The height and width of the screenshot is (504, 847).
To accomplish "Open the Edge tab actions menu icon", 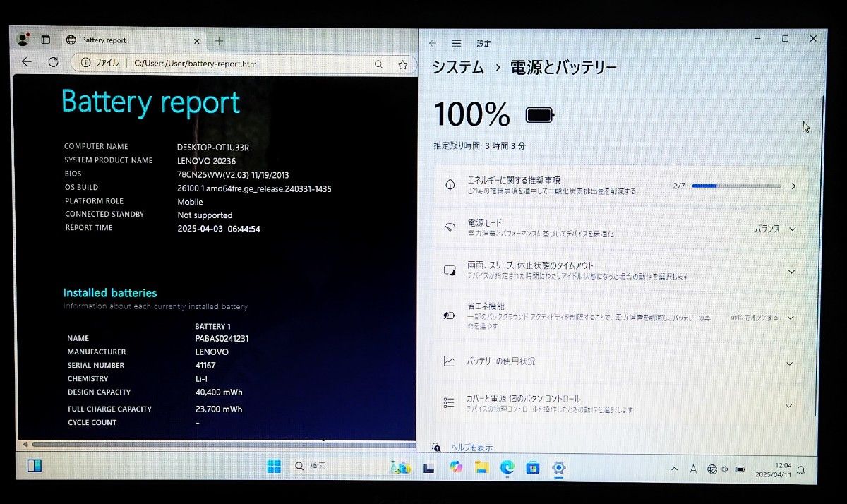I will click(46, 40).
